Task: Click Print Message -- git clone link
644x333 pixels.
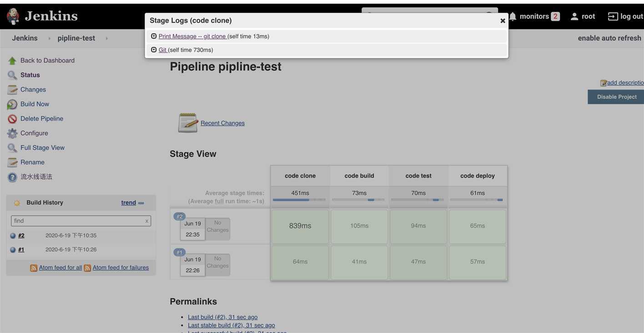Action: click(x=192, y=36)
